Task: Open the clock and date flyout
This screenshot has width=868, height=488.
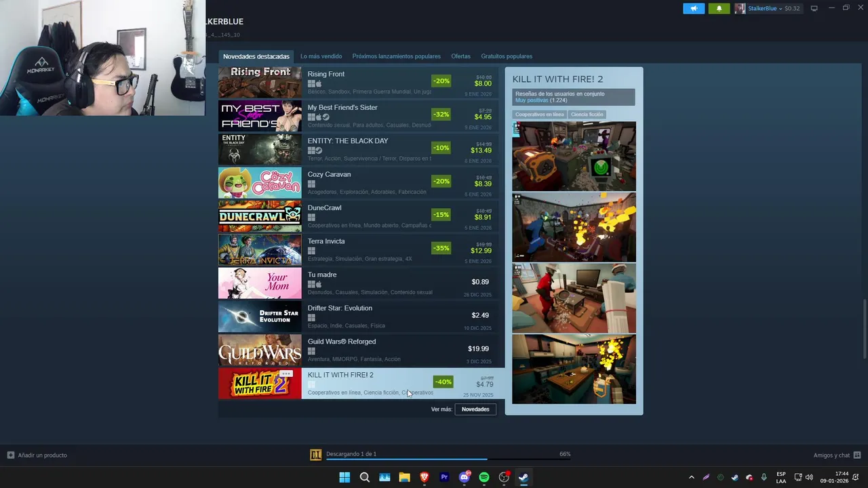Action: (x=835, y=477)
